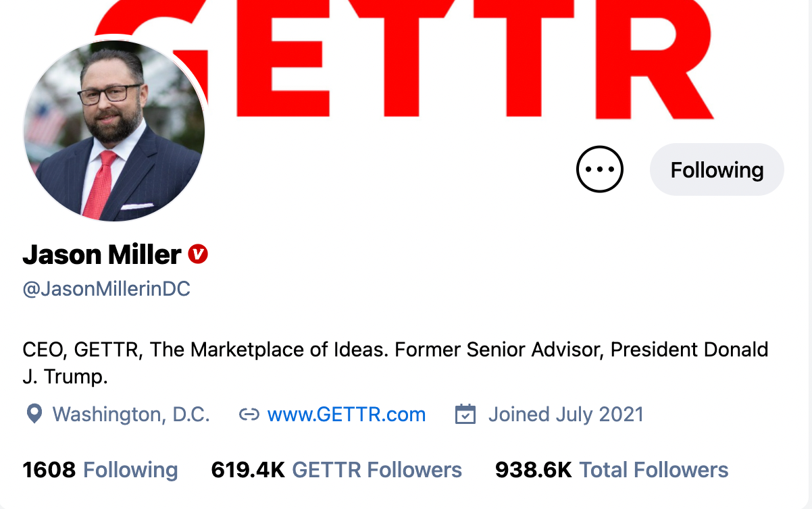This screenshot has width=812, height=509.
Task: Click the @JasonMillerinDC handle
Action: point(107,289)
